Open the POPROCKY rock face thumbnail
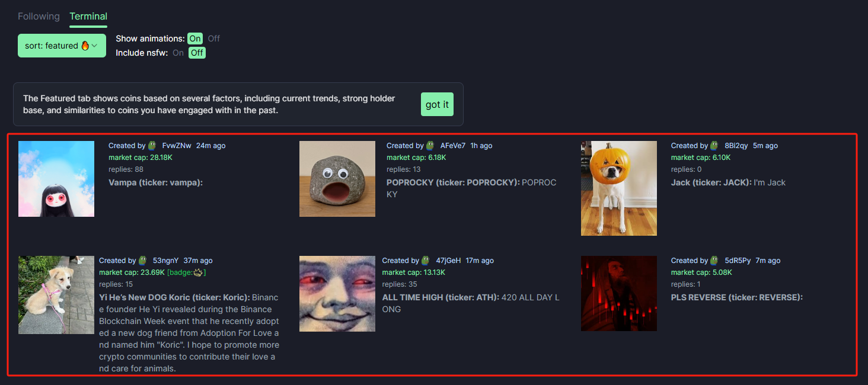 337,179
